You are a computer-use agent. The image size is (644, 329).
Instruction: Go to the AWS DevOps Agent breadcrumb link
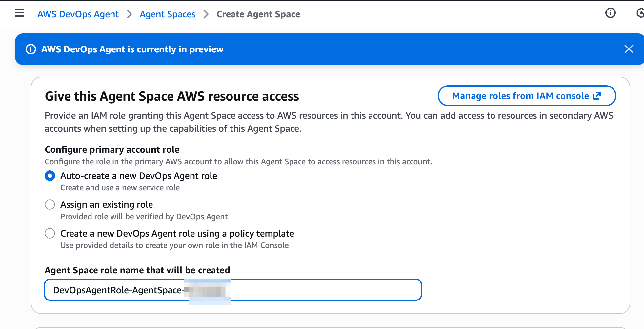coord(78,14)
